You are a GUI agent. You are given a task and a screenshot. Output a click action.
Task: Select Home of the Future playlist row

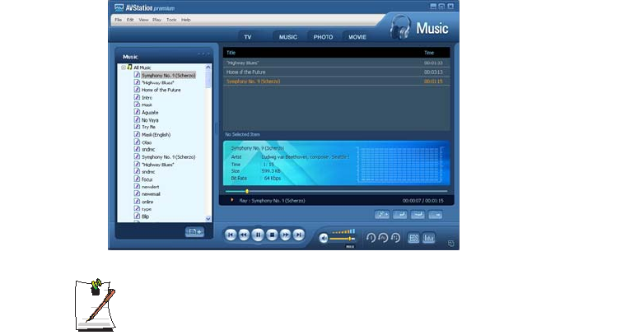(x=336, y=72)
